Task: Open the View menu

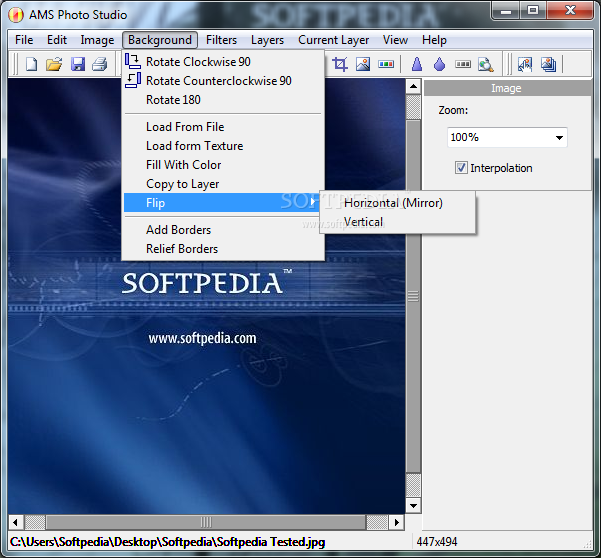Action: click(395, 40)
